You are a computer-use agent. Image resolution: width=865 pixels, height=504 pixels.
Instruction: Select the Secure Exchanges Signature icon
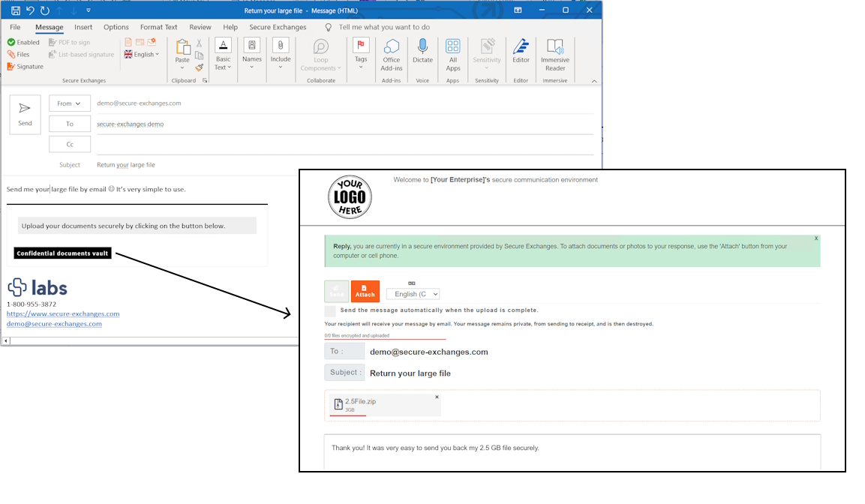[x=9, y=66]
